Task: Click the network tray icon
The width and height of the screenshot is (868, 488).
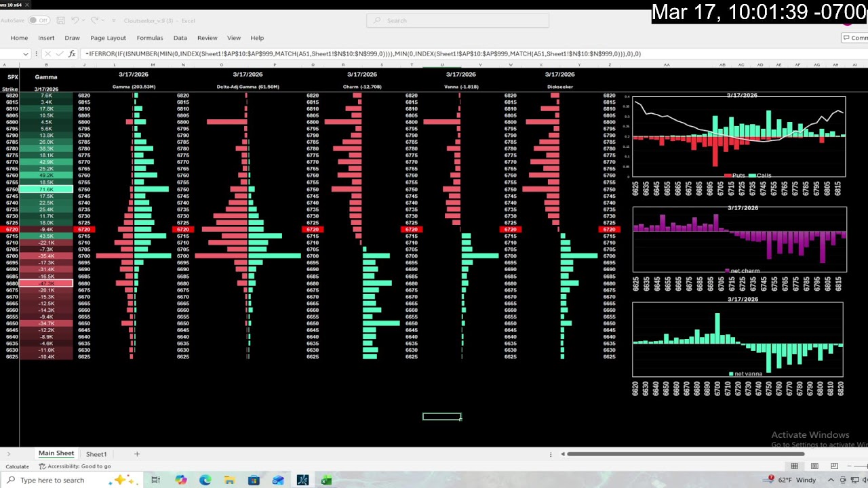Action: pyautogui.click(x=855, y=480)
